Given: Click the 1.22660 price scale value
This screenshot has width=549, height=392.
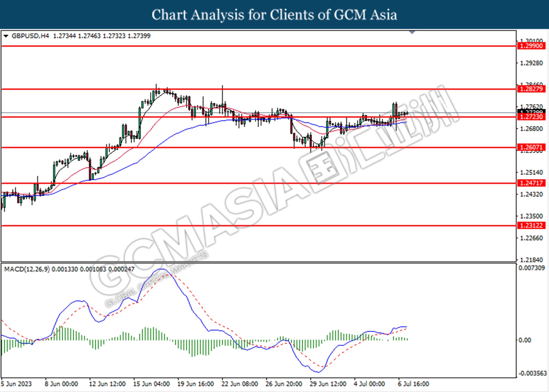Looking at the screenshot, I should [x=531, y=238].
